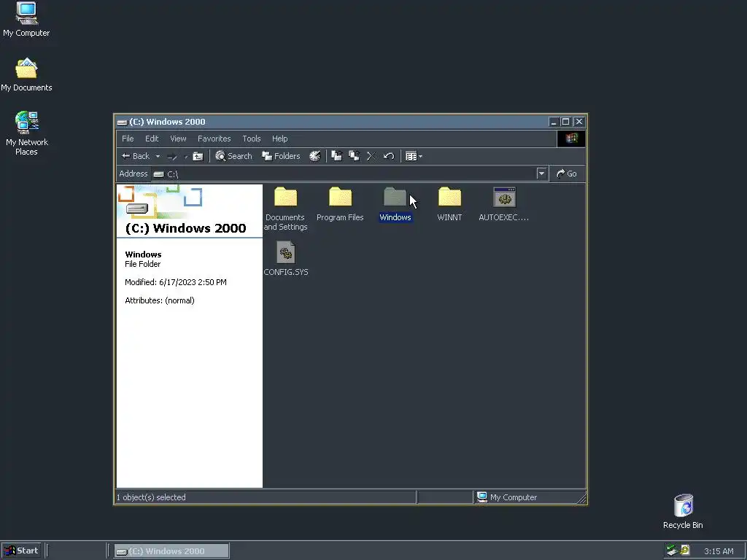Click the Windows logo throbber
747x560 pixels.
coord(571,139)
